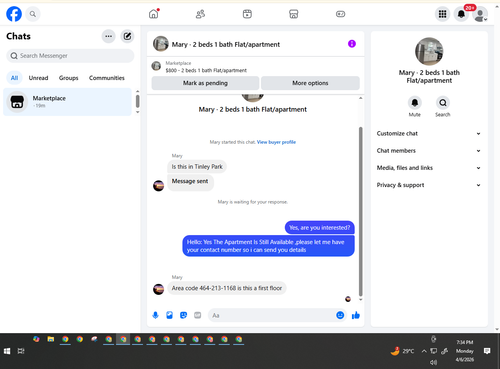Open the View buyer profile link
The width and height of the screenshot is (500, 369).
pyautogui.click(x=276, y=142)
